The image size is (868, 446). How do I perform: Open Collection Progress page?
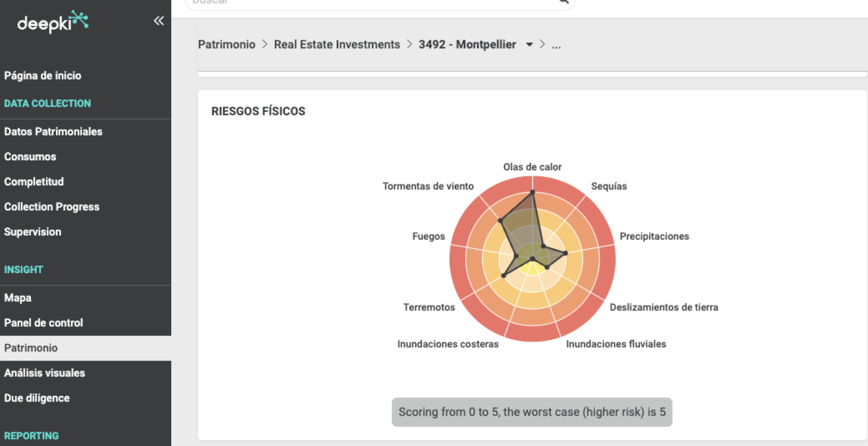(52, 207)
